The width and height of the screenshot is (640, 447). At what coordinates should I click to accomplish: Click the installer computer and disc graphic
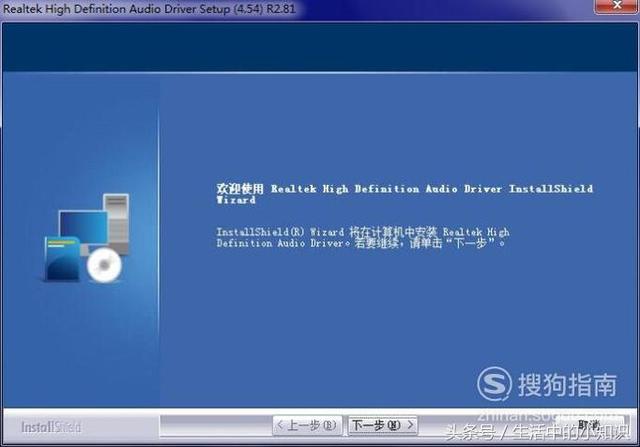pos(87,238)
